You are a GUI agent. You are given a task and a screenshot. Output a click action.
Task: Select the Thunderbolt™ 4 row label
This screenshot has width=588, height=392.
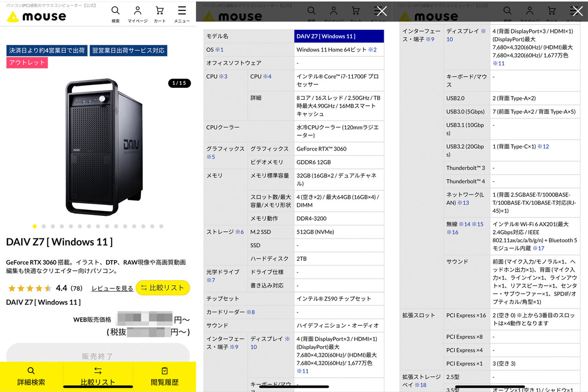coord(467,182)
